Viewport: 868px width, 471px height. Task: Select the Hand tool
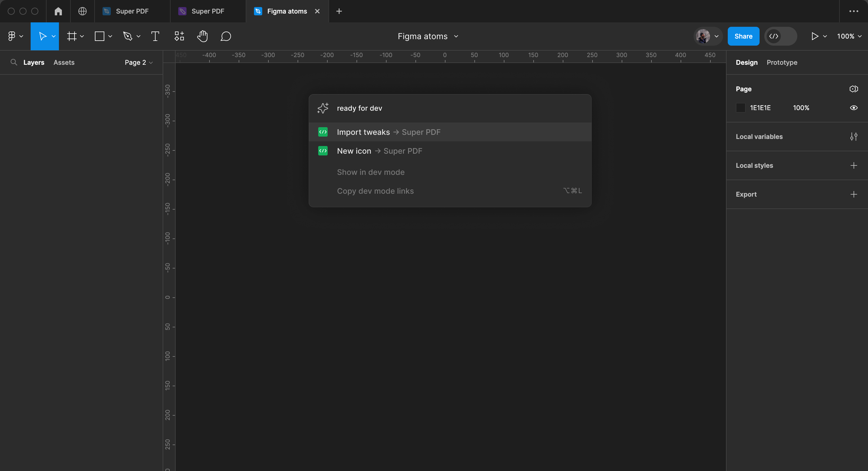pyautogui.click(x=202, y=36)
